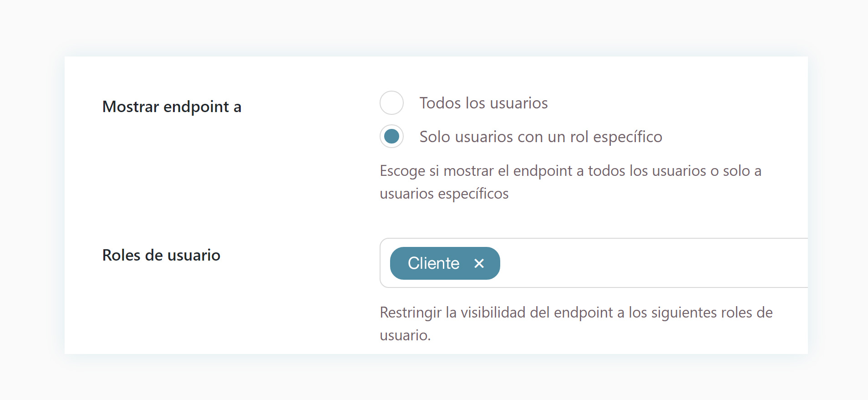Viewport: 868px width, 400px height.
Task: Click the Cliente tag chip text
Action: [x=433, y=263]
